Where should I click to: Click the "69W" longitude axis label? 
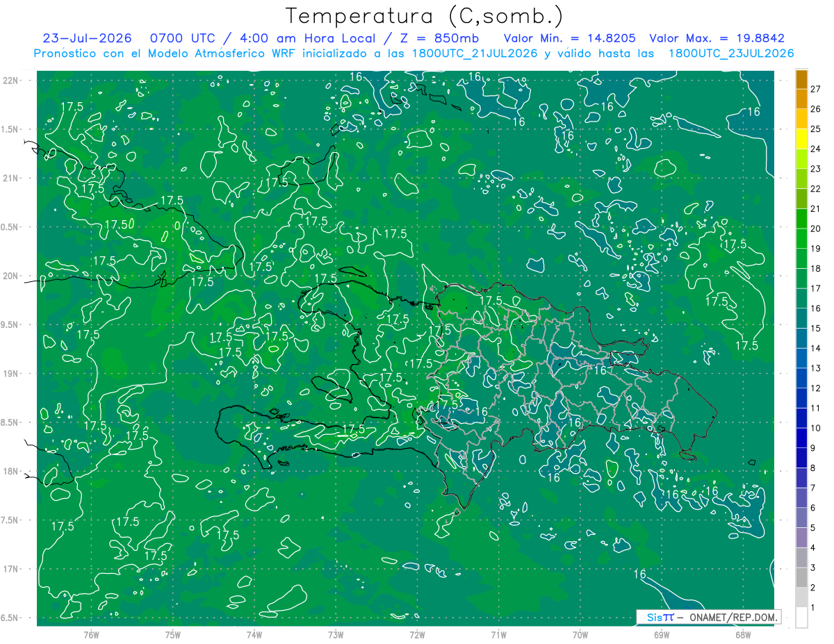click(662, 635)
